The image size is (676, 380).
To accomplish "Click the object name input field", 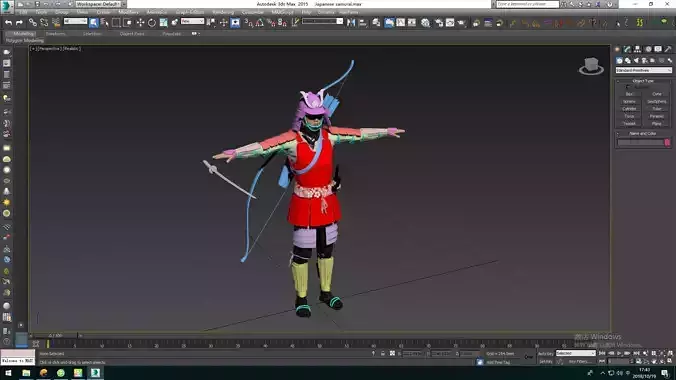I will coord(640,142).
